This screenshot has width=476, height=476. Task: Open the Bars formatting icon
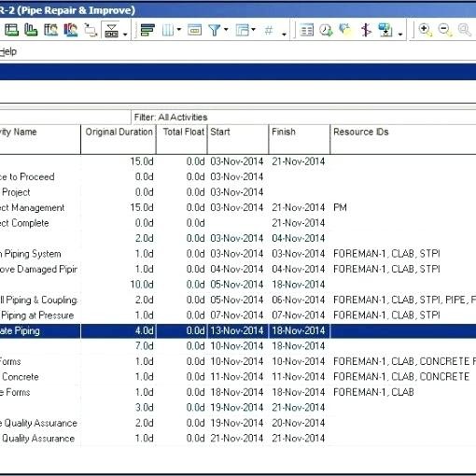click(147, 30)
